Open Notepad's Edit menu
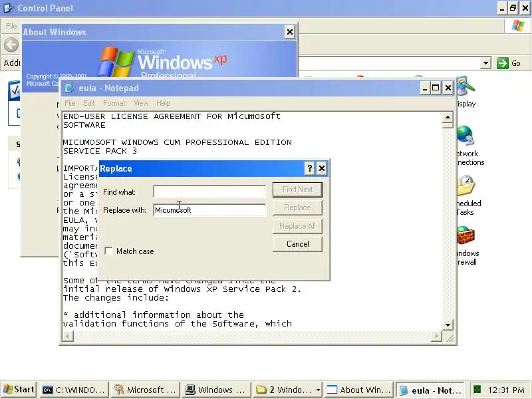Image resolution: width=532 pixels, height=399 pixels. click(x=89, y=103)
